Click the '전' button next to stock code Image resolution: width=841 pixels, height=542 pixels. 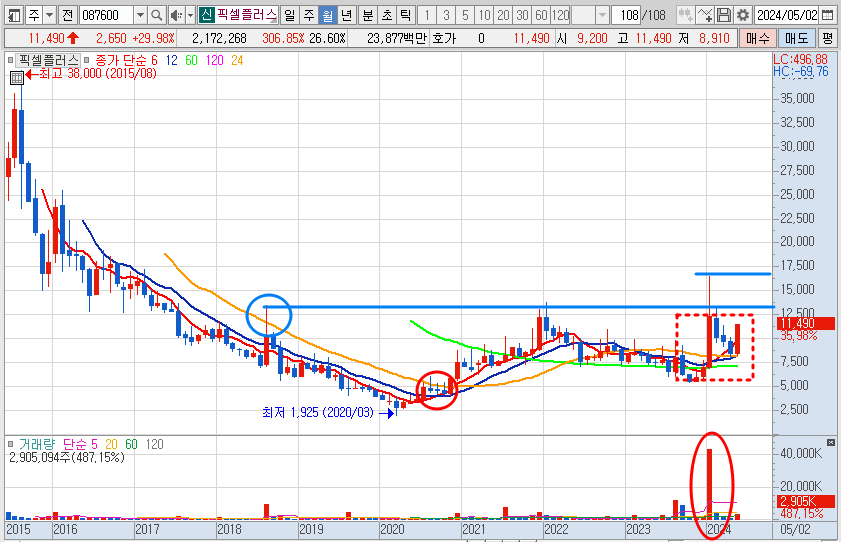pyautogui.click(x=67, y=15)
